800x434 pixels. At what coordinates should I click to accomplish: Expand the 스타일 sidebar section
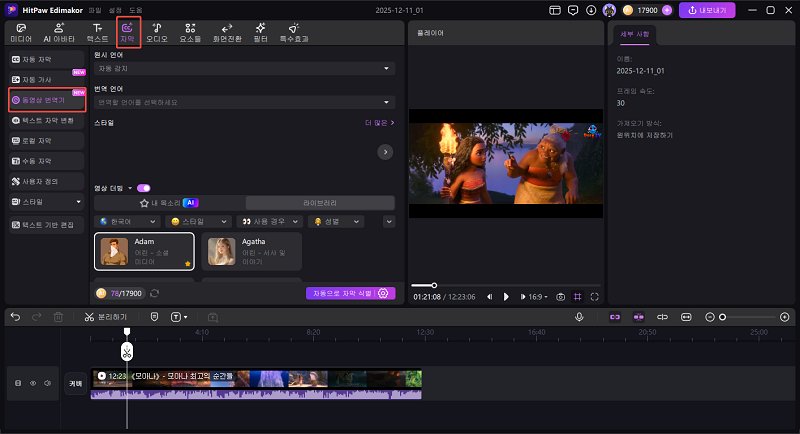pos(46,202)
